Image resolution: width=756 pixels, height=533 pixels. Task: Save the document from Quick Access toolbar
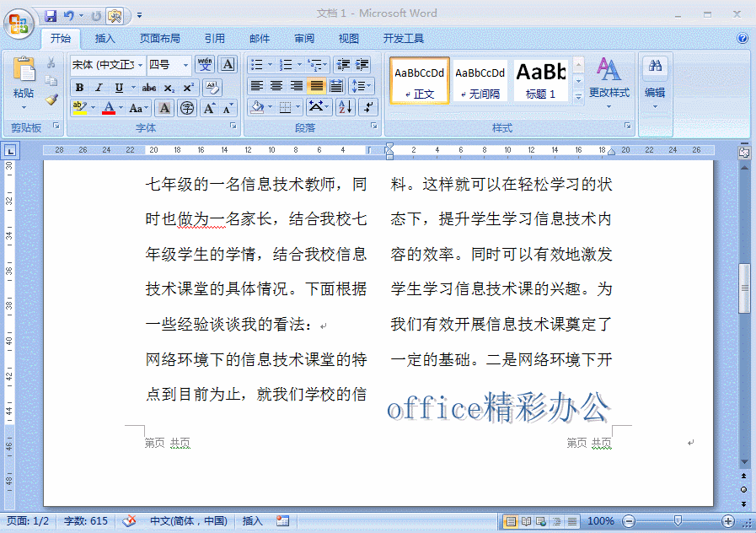[x=51, y=16]
